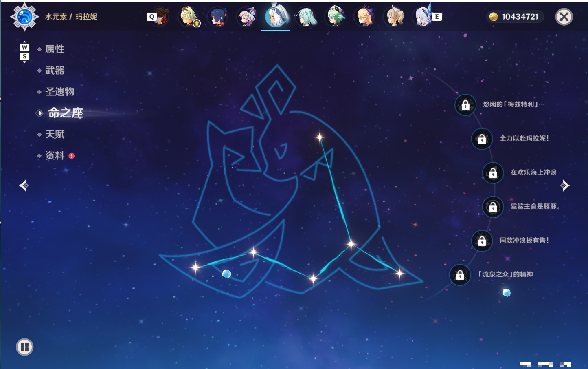Select the highlighted white-ponytail Mualani avatar
Screen dimensions: 588x369
[x=276, y=16]
